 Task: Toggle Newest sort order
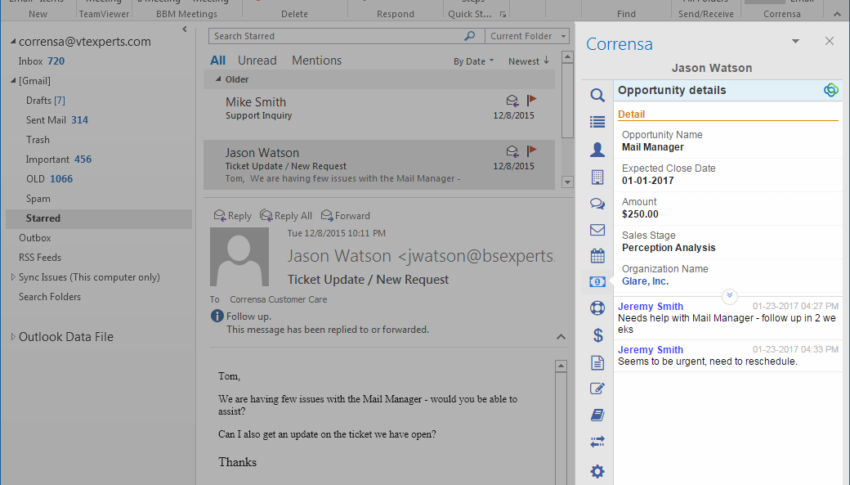(x=529, y=61)
